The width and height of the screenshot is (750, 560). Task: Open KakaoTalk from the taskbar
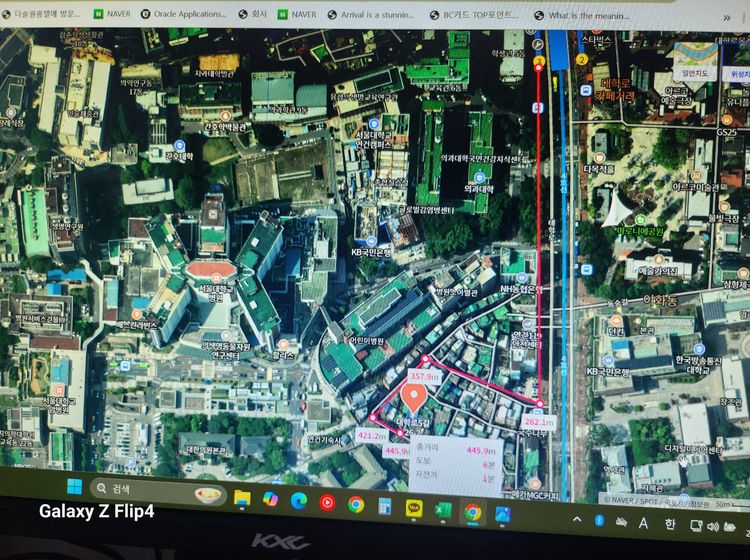point(413,508)
